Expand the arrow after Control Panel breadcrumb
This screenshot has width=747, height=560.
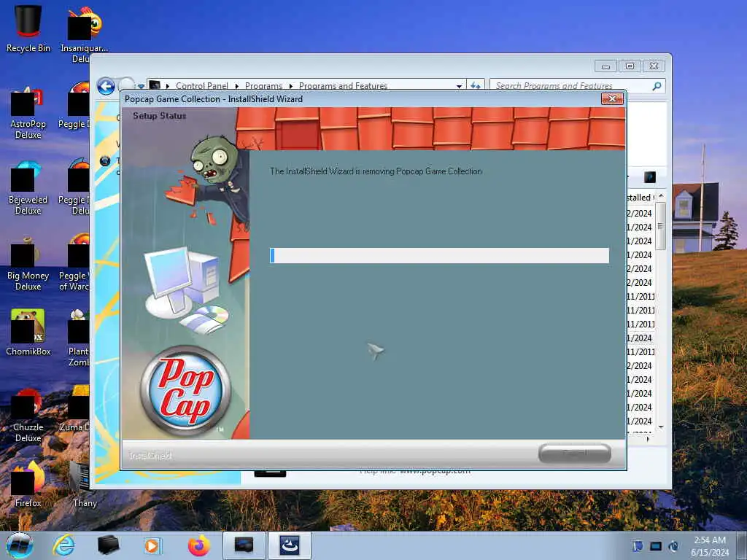[x=237, y=86]
